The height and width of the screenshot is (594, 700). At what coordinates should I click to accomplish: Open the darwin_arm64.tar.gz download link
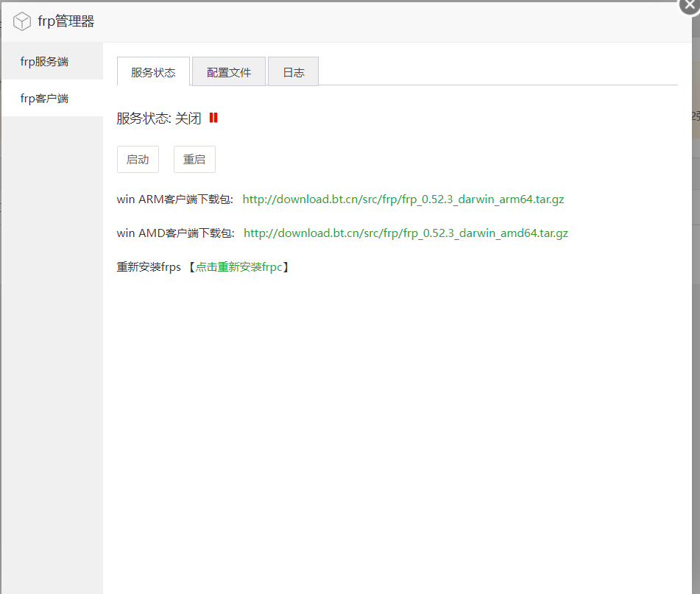[403, 199]
